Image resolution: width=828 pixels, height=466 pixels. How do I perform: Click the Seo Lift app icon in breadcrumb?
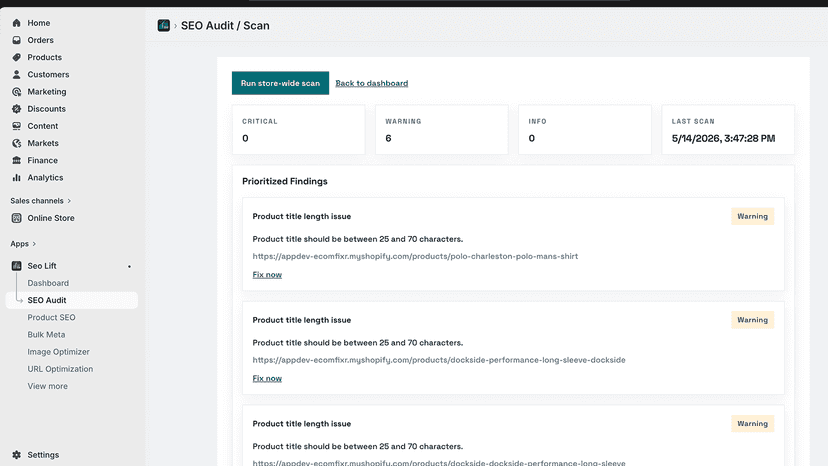click(x=164, y=25)
